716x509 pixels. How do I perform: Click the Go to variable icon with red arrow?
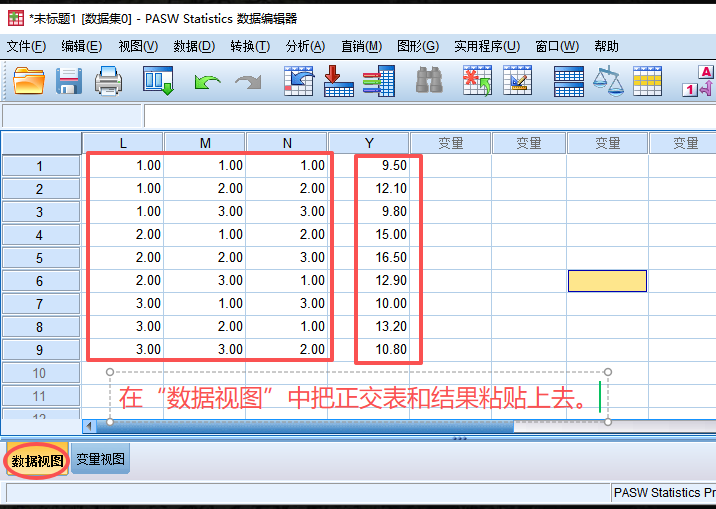pyautogui.click(x=339, y=81)
